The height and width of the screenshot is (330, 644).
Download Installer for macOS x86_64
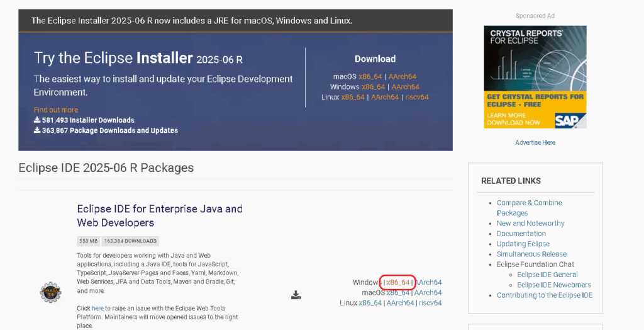pyautogui.click(x=370, y=77)
